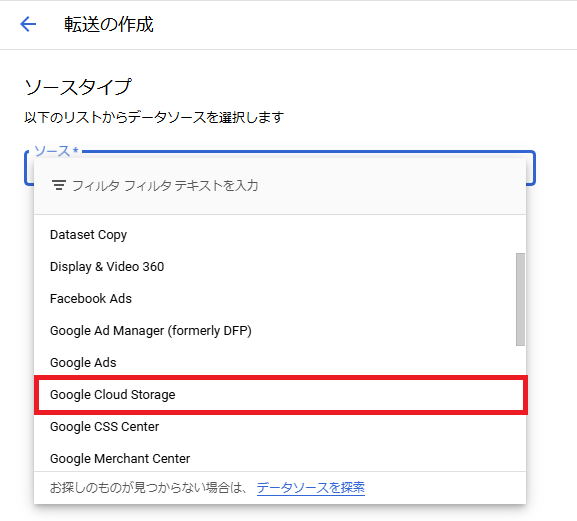Open the データソースを探索 link
The width and height of the screenshot is (577, 521).
311,488
